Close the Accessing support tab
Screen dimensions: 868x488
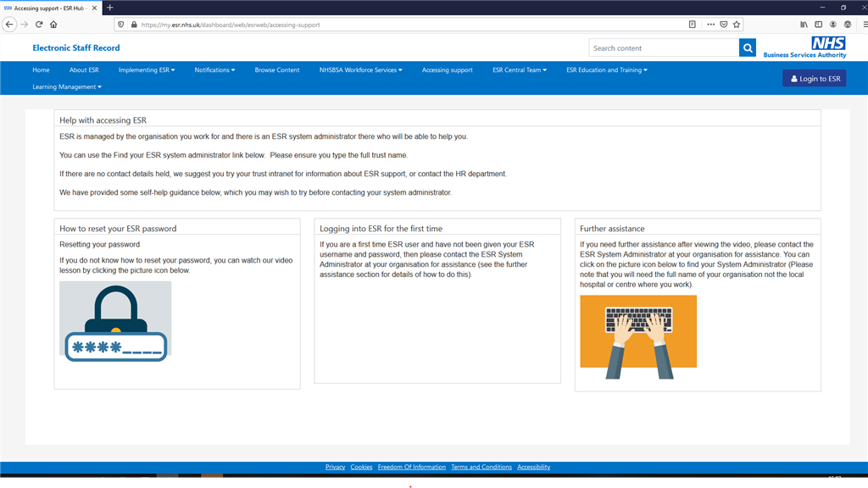(x=94, y=8)
